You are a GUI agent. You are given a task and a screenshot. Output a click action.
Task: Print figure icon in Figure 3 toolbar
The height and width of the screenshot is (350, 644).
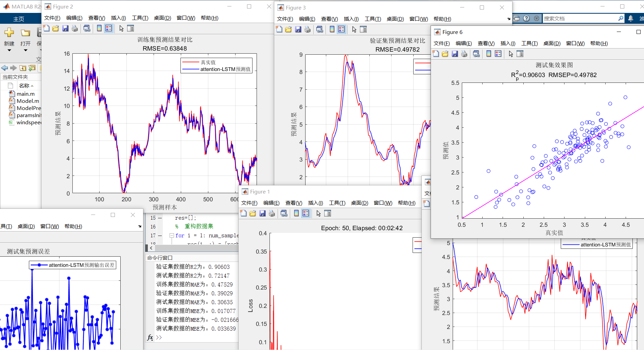pos(308,30)
